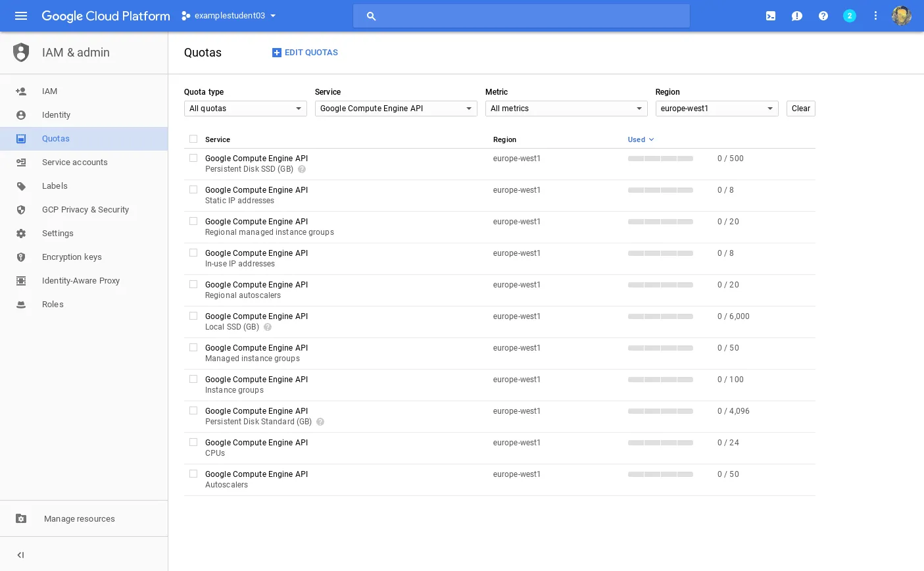924x571 pixels.
Task: Tick the Local SSD (GB) quota checkbox
Action: coord(193,316)
